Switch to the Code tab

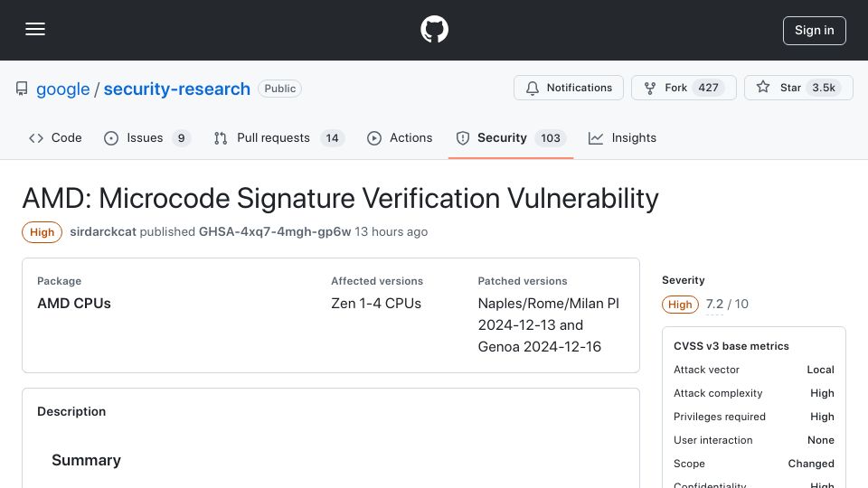pos(55,137)
